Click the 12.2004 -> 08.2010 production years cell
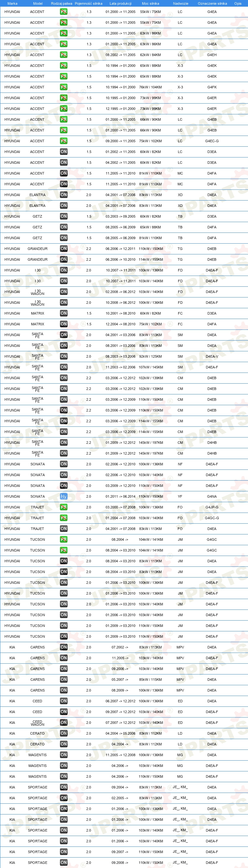The width and height of the screenshot is (248, 868). [121, 324]
